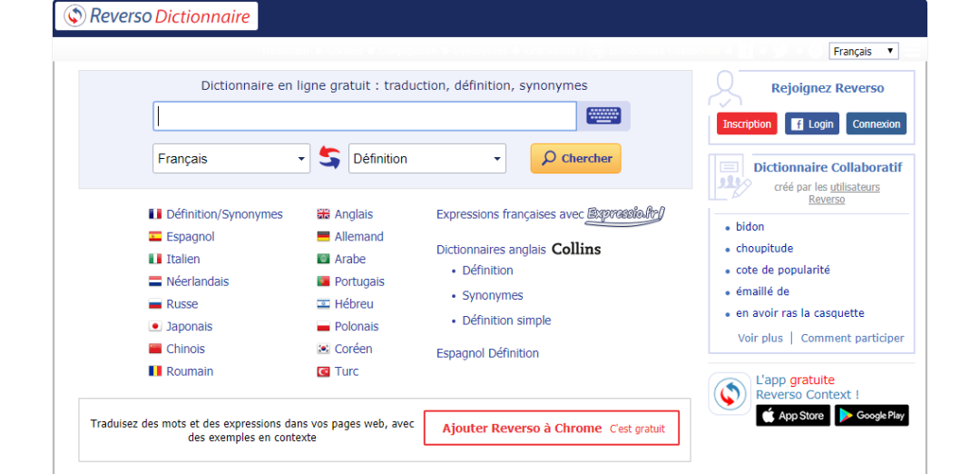Click the Facebook Login button
This screenshot has width=980, height=474.
812,123
